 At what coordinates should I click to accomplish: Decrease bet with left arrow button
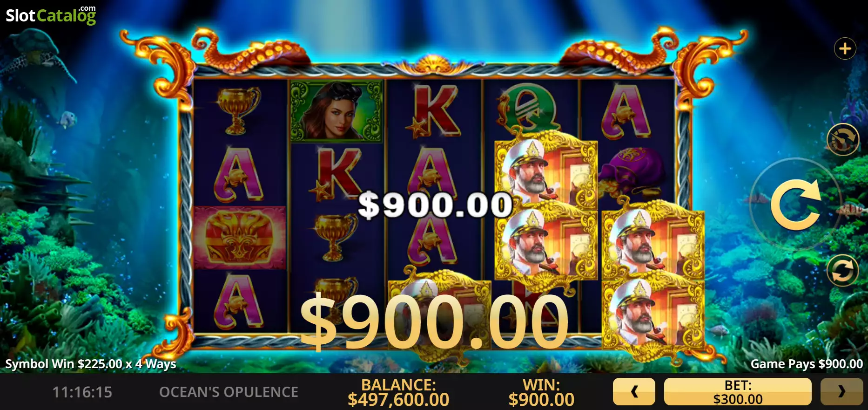point(634,391)
